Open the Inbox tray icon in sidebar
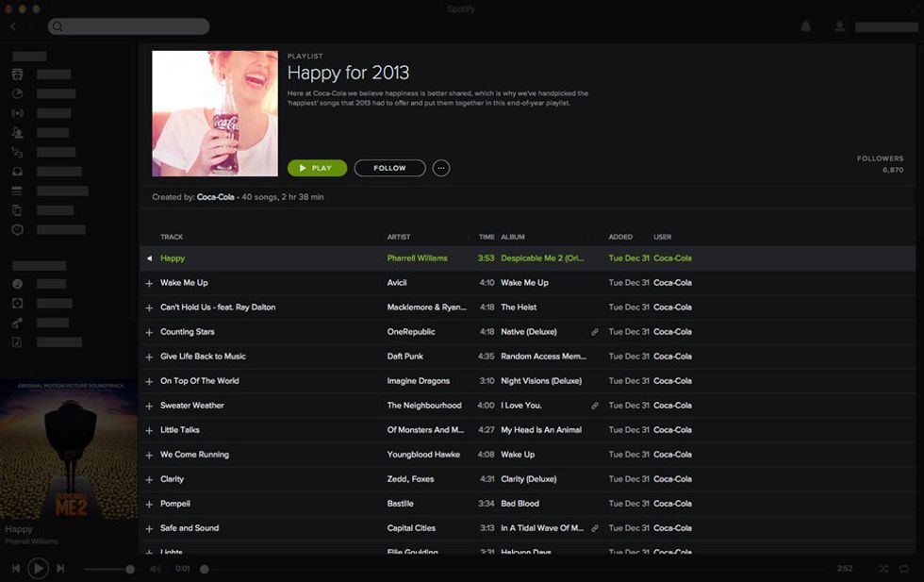924x582 pixels. click(17, 172)
